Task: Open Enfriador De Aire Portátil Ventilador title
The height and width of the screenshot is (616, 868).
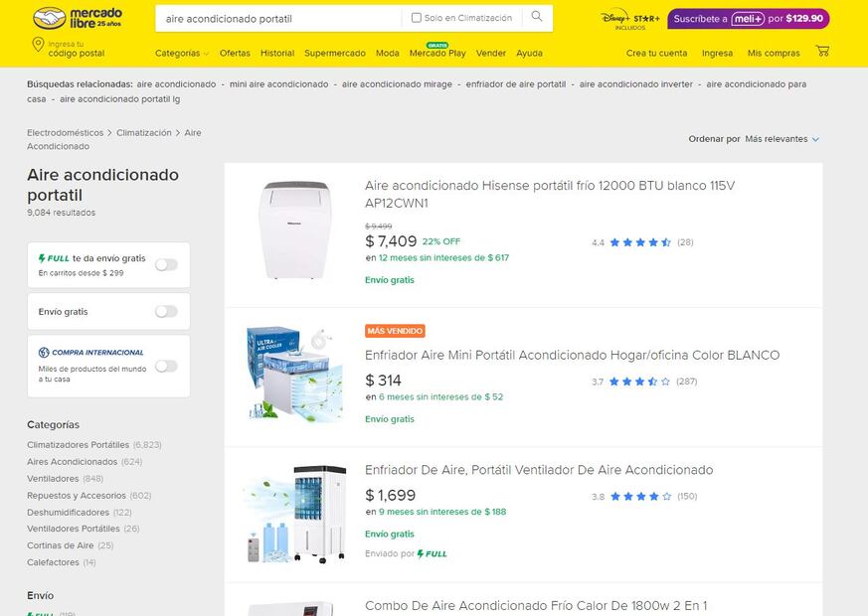Action: (539, 470)
